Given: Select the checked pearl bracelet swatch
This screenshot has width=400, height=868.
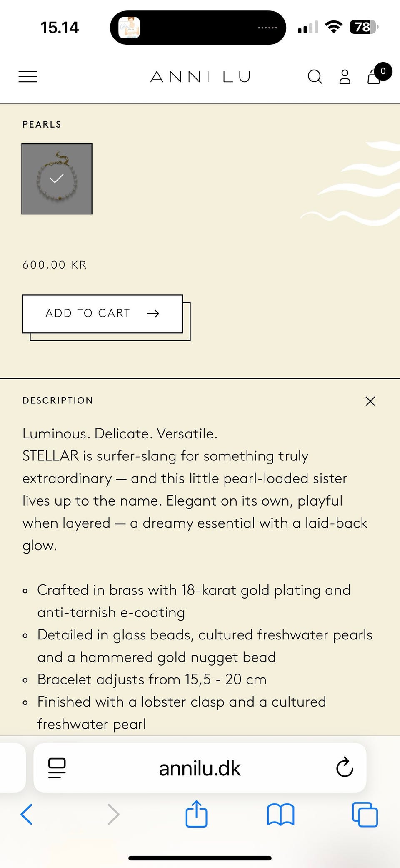Looking at the screenshot, I should [57, 179].
